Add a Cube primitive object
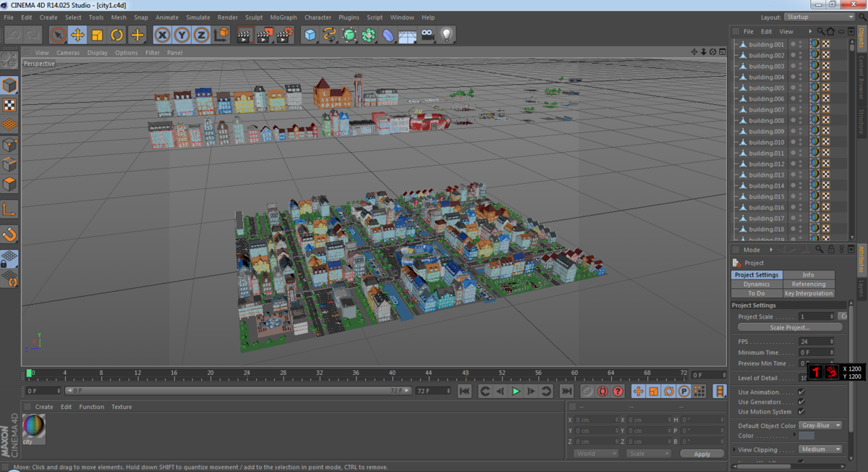 310,34
